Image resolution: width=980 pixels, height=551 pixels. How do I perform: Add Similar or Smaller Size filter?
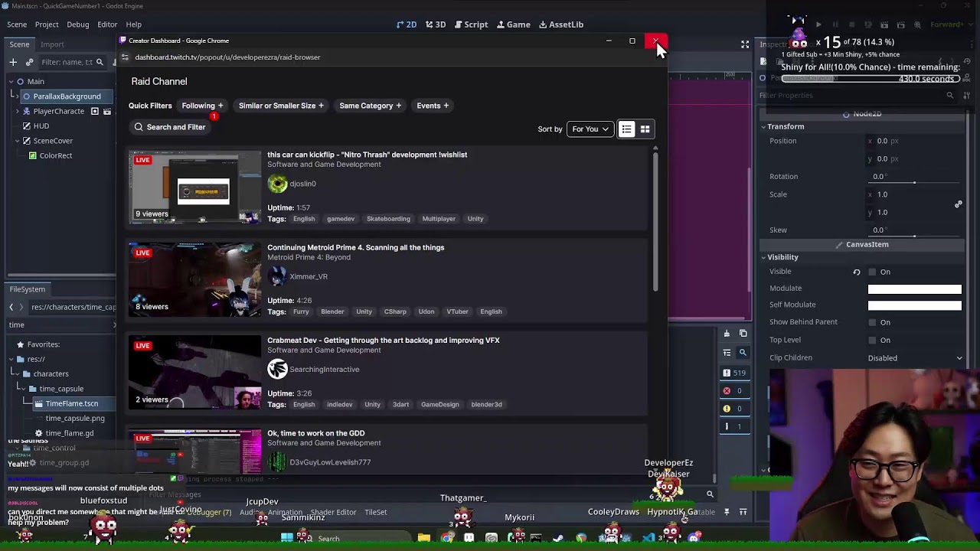pos(281,106)
